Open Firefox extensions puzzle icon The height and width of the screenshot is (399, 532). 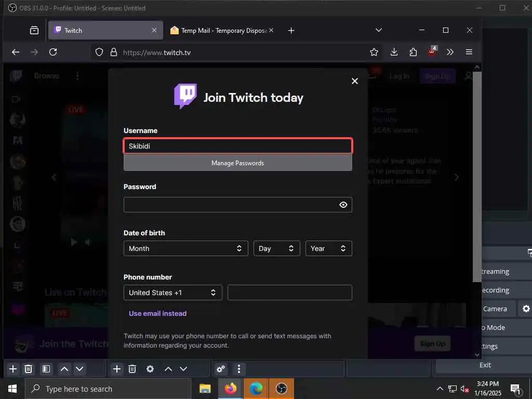click(413, 52)
